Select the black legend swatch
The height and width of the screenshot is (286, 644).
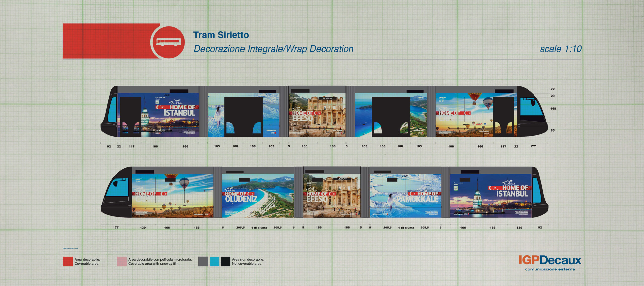point(225,261)
